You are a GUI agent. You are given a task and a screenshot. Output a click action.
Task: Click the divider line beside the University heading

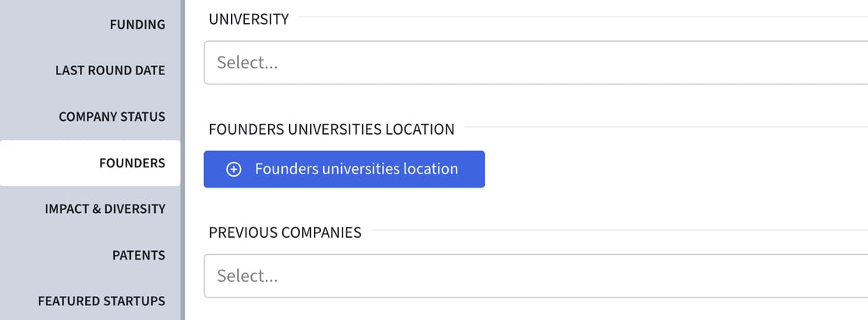[x=581, y=17]
